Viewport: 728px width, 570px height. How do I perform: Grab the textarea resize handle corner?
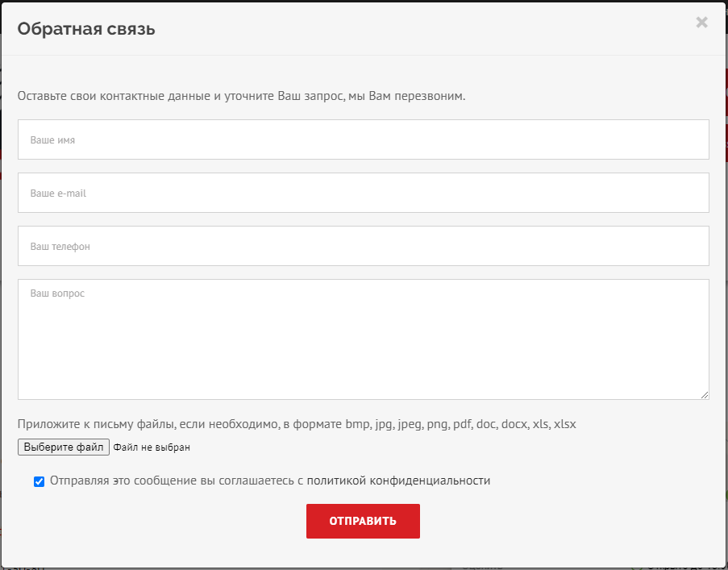(x=705, y=395)
